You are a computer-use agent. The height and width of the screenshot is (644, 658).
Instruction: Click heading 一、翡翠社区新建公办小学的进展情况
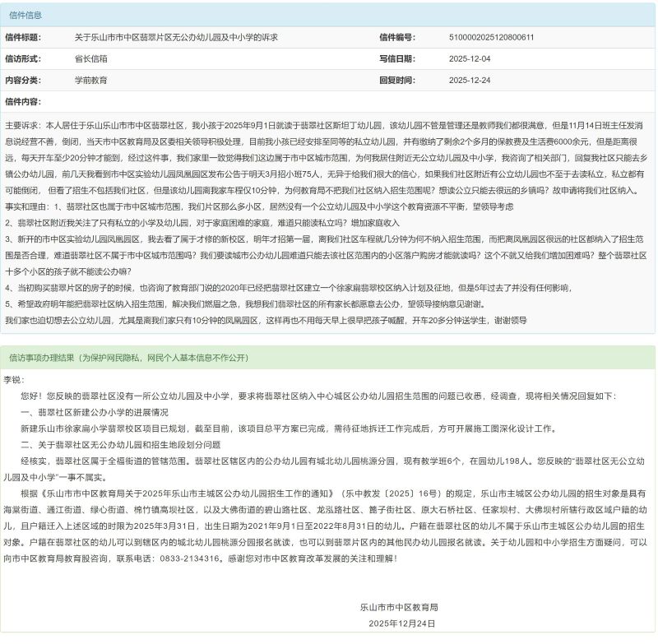(x=94, y=412)
